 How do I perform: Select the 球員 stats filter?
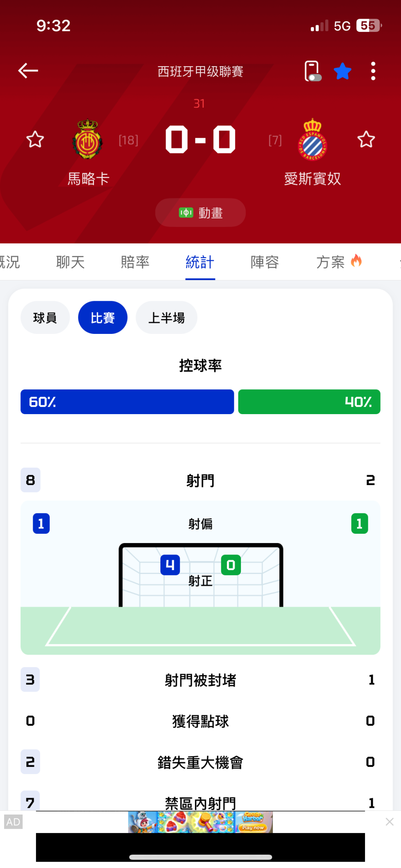click(45, 318)
